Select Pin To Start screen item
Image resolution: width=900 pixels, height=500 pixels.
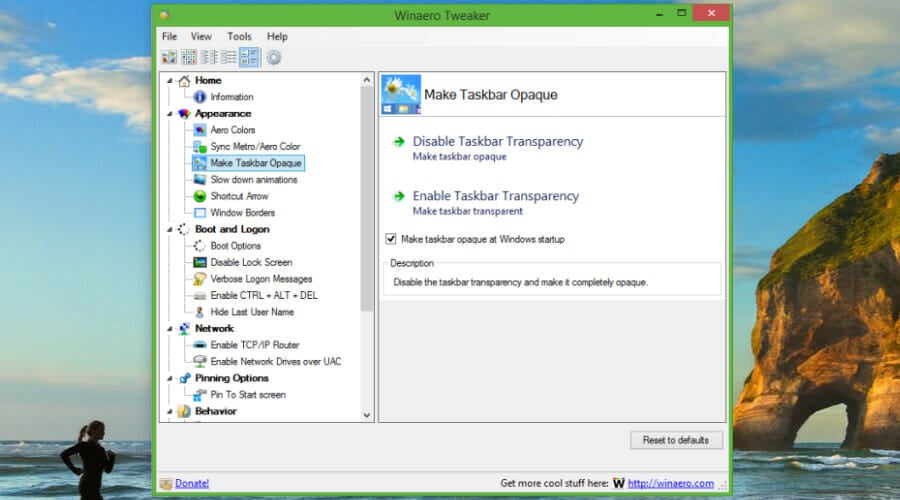click(248, 395)
